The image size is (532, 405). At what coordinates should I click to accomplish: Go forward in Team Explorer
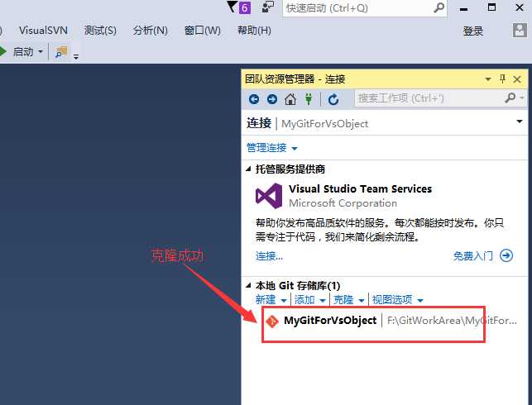pos(272,99)
